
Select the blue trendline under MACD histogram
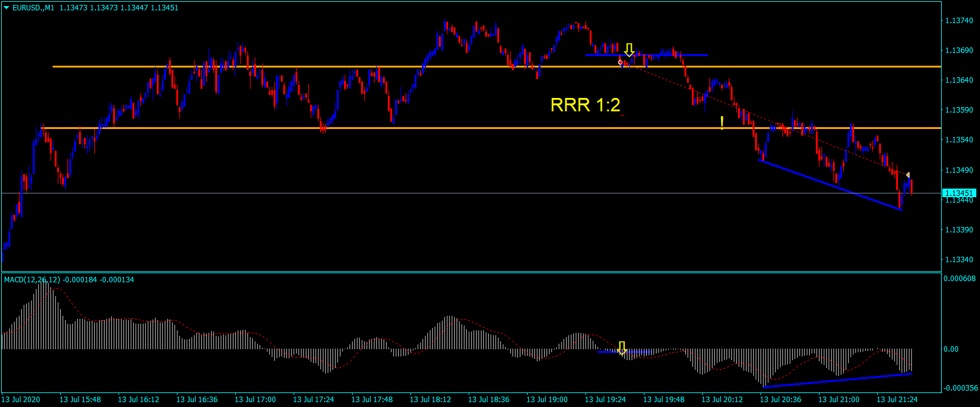point(838,380)
